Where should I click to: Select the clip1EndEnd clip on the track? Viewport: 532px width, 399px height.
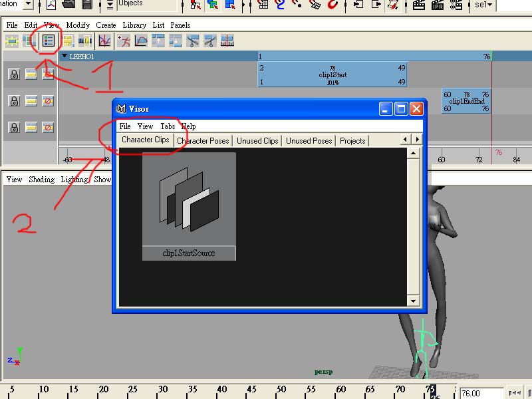(x=466, y=101)
